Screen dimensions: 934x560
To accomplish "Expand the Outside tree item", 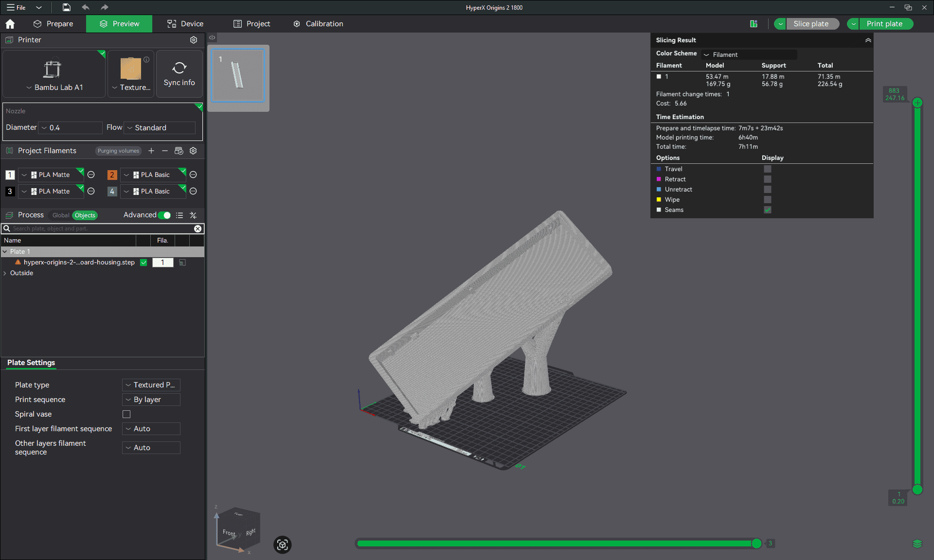I will pyautogui.click(x=5, y=273).
